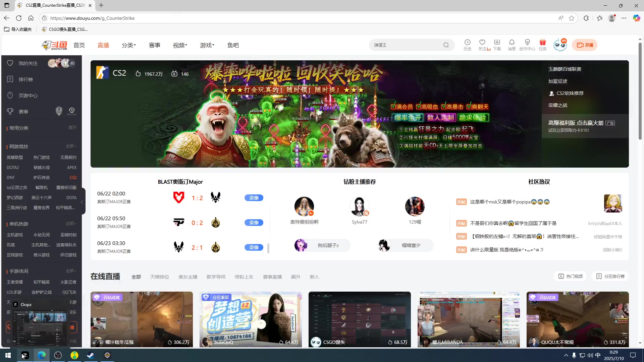The height and width of the screenshot is (362, 644).
Task: Open the 视频 dropdown in top navigation
Action: [180, 45]
